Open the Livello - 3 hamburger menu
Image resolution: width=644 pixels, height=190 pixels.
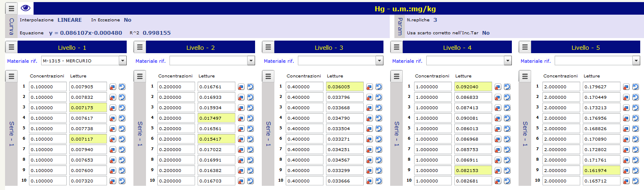(269, 47)
